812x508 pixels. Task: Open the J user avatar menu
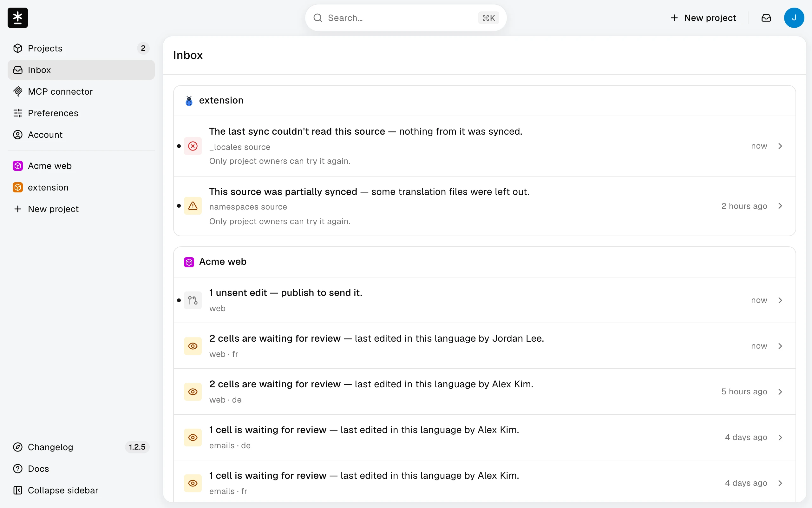click(794, 18)
